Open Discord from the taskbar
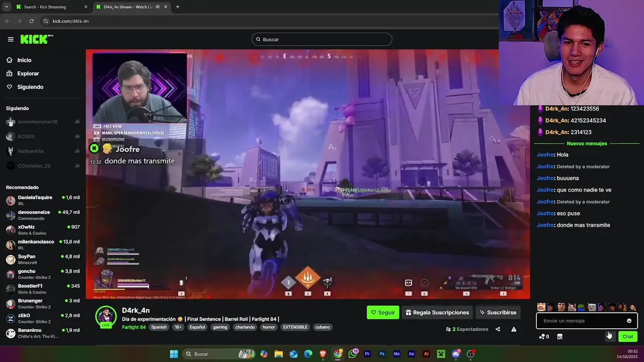This screenshot has width=644, height=362. point(456,354)
